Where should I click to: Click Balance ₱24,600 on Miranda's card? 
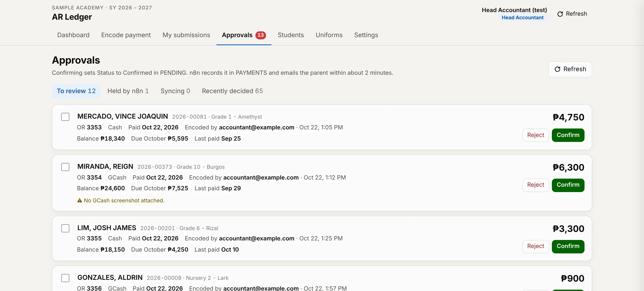(101, 188)
